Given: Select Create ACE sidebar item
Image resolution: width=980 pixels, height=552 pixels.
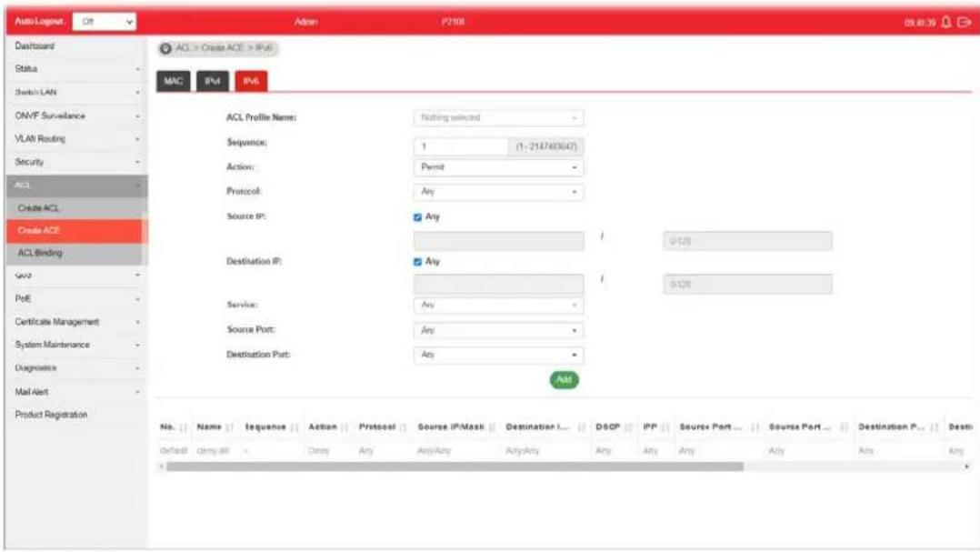Looking at the screenshot, I should coord(77,231).
